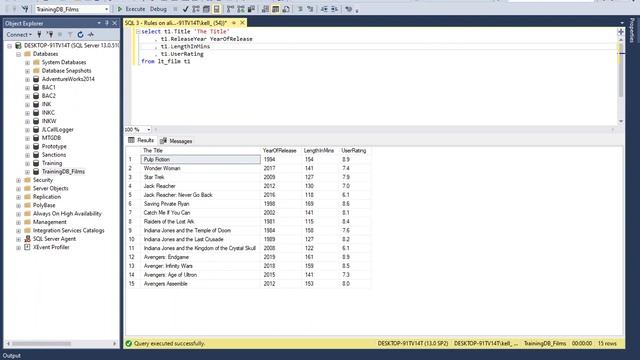Open the 100 % zoom dropdown

148,129
